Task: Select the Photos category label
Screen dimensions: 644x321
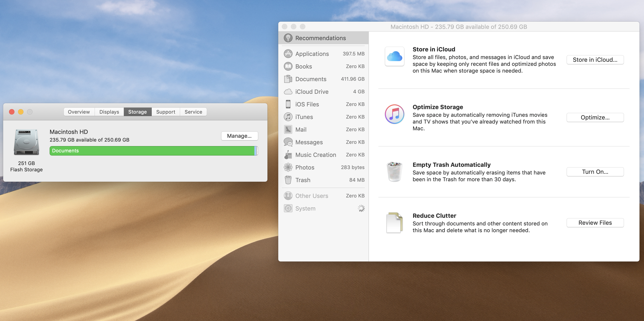Action: point(305,167)
